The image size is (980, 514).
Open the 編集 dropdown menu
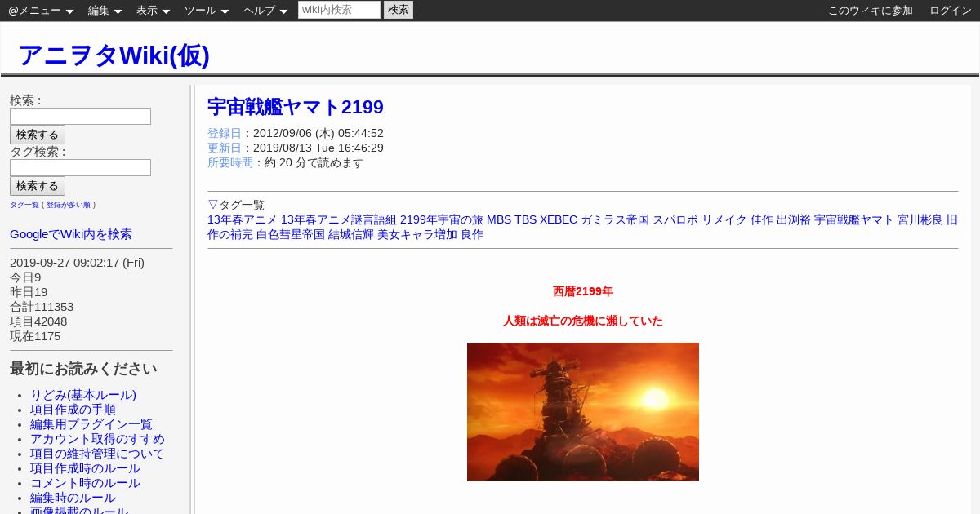(105, 11)
